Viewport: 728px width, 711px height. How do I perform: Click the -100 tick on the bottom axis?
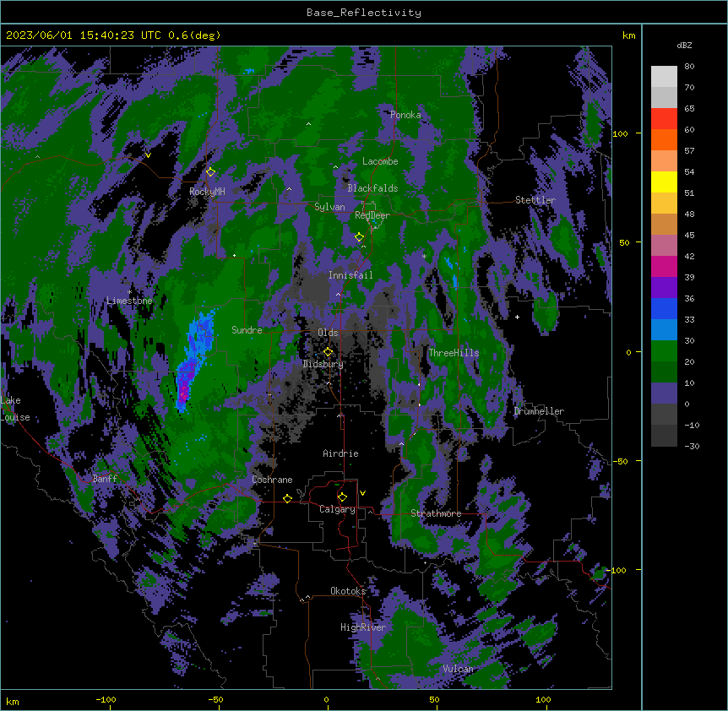(x=106, y=699)
